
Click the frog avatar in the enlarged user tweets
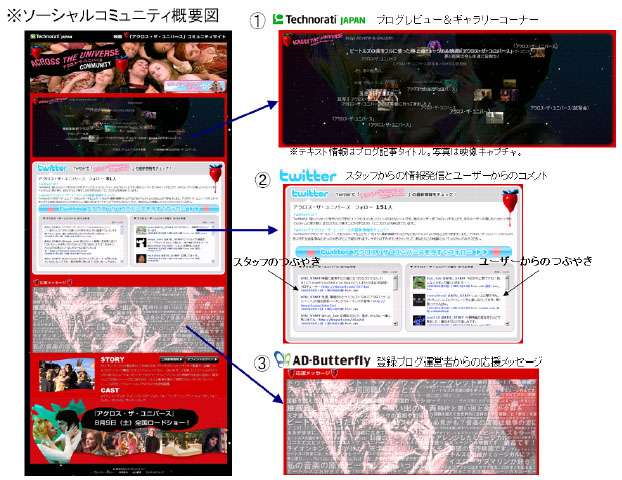point(419,282)
